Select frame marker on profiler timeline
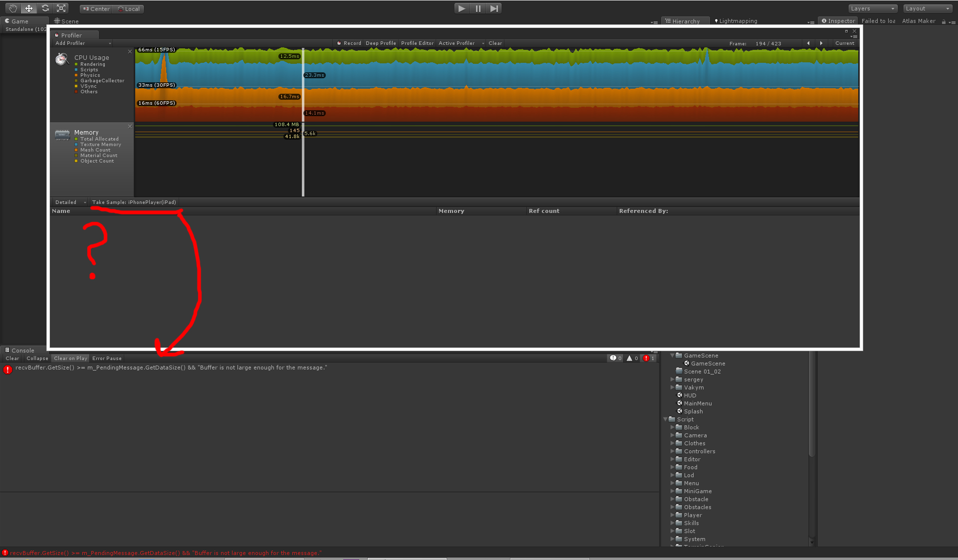958x560 pixels. click(x=303, y=122)
